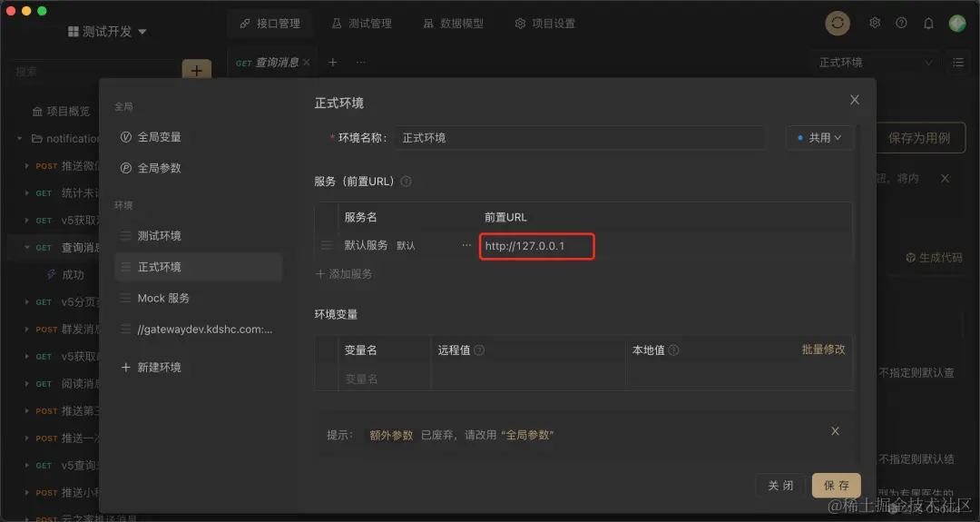Select 正式环境 environment
Image resolution: width=980 pixels, height=522 pixels.
coord(198,267)
